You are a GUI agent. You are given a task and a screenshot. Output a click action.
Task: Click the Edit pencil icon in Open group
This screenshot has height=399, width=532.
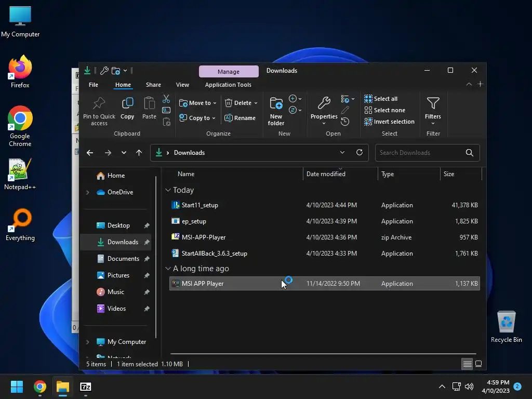tap(345, 110)
